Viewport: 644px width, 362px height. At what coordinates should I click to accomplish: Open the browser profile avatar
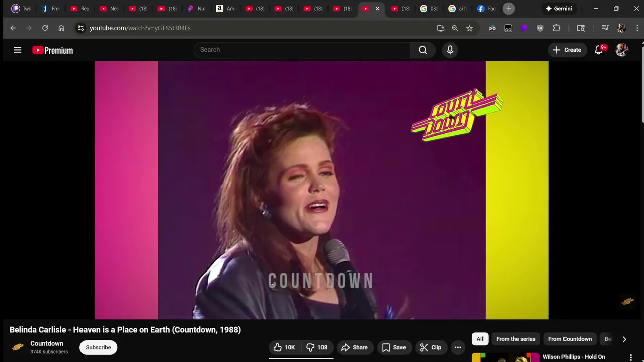[621, 28]
